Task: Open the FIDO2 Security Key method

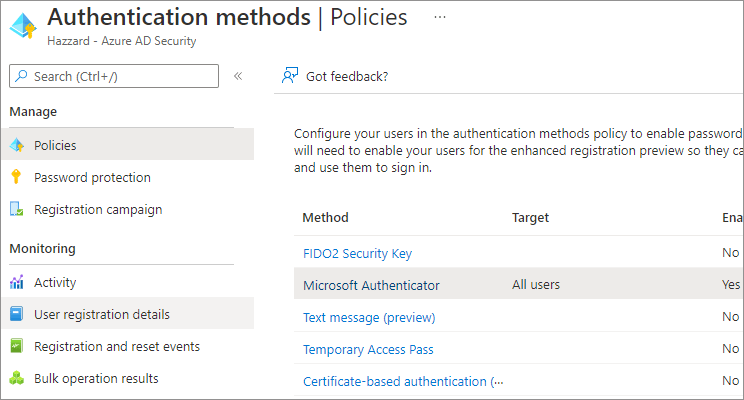Action: pyautogui.click(x=357, y=253)
